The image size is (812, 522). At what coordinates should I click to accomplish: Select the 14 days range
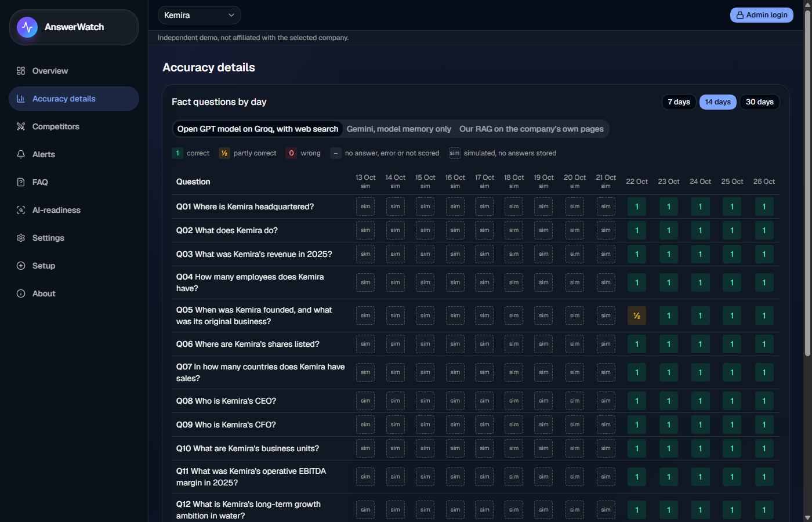tap(718, 102)
